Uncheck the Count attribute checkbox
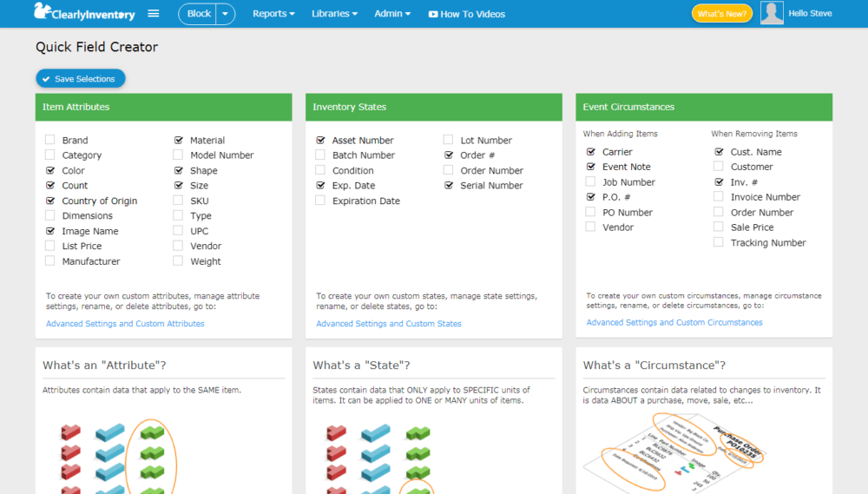 tap(49, 185)
